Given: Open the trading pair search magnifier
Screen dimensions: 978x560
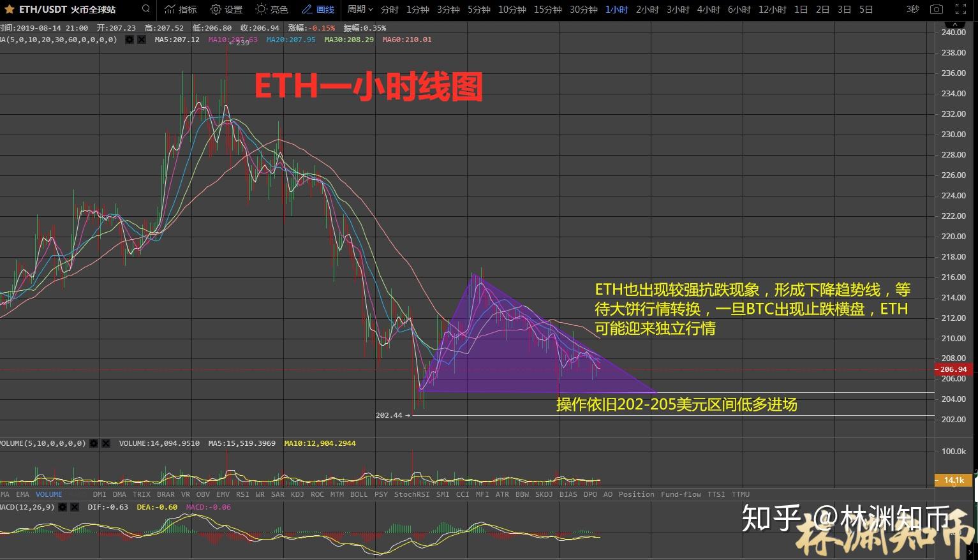Looking at the screenshot, I should point(146,9).
